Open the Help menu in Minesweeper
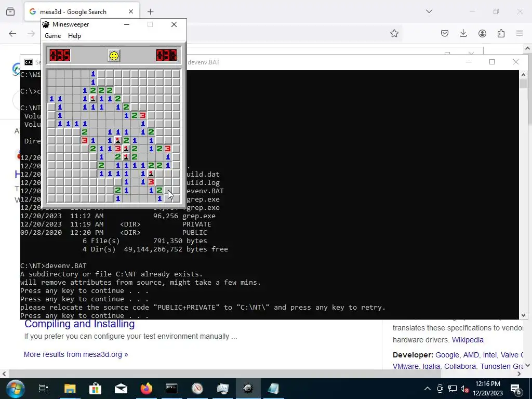 [x=74, y=36]
